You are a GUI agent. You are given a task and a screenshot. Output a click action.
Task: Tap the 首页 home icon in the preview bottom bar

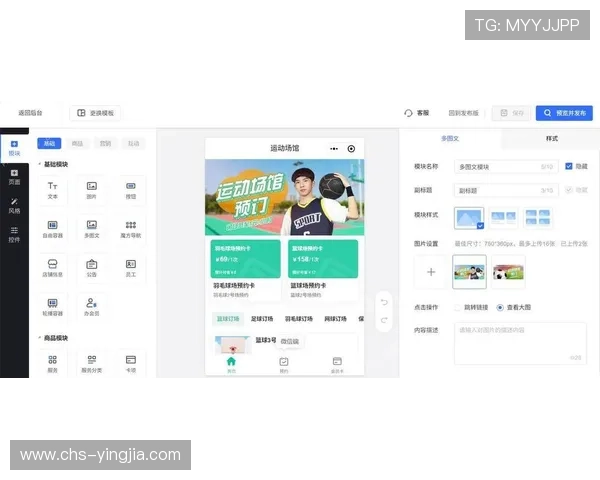231,365
